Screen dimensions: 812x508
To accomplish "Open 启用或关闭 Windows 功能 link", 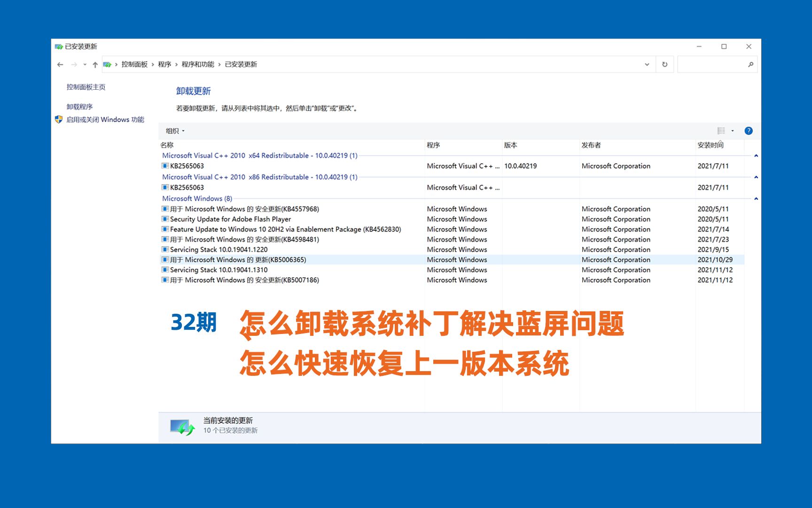I will (x=105, y=119).
